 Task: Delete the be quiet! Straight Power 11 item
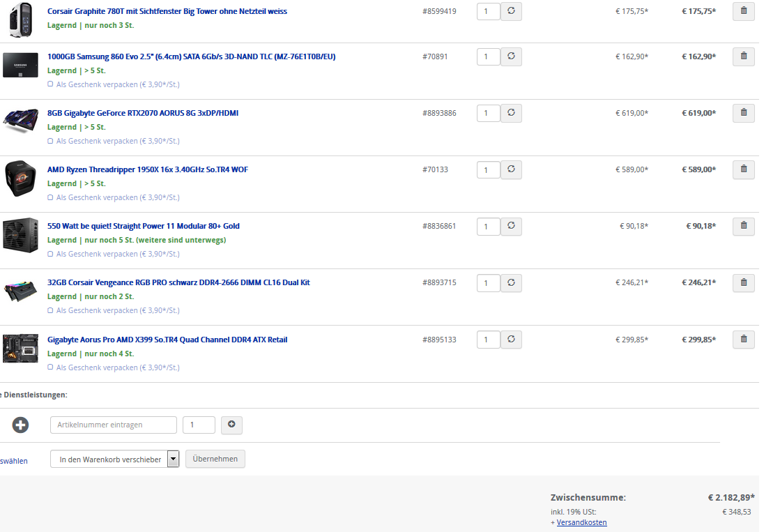coord(744,226)
